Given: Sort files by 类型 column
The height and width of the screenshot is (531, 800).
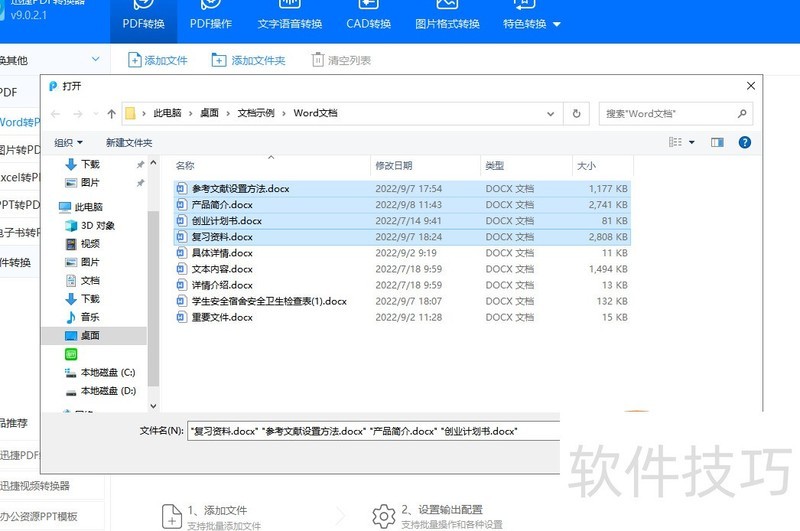Looking at the screenshot, I should (x=526, y=165).
